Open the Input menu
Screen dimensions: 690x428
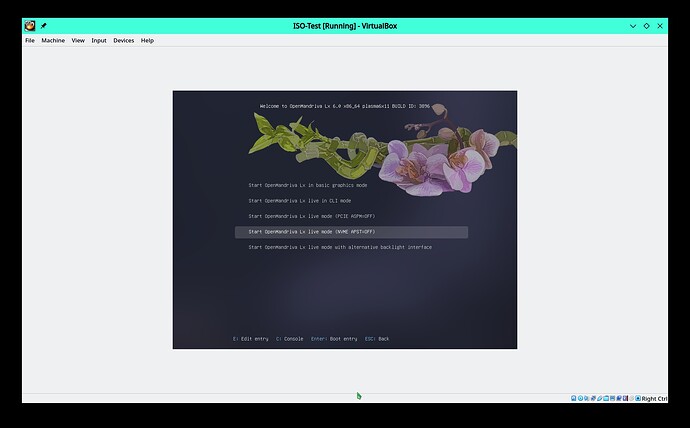(99, 40)
